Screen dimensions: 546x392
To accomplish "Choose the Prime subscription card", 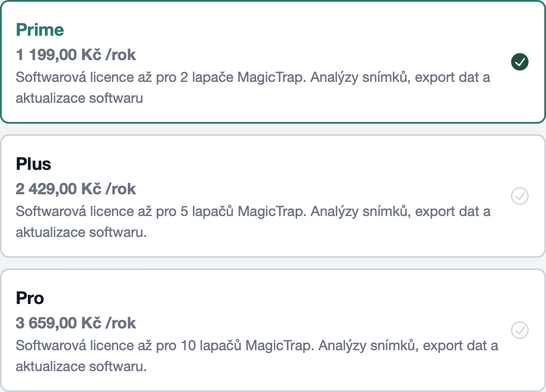I will click(273, 62).
